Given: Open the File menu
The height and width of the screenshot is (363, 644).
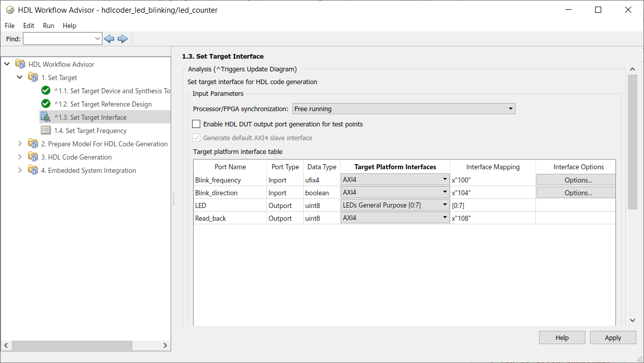Looking at the screenshot, I should pyautogui.click(x=10, y=25).
